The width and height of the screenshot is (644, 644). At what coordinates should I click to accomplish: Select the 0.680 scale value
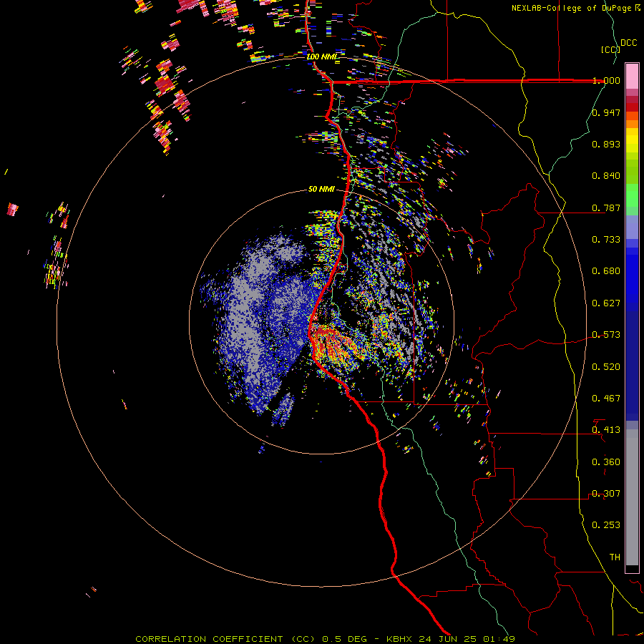(606, 271)
